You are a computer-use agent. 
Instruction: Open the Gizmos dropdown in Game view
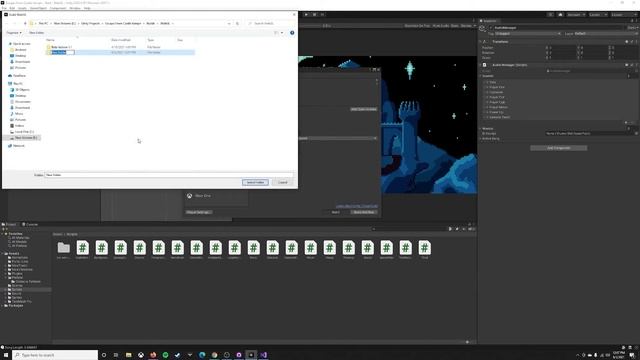(468, 26)
